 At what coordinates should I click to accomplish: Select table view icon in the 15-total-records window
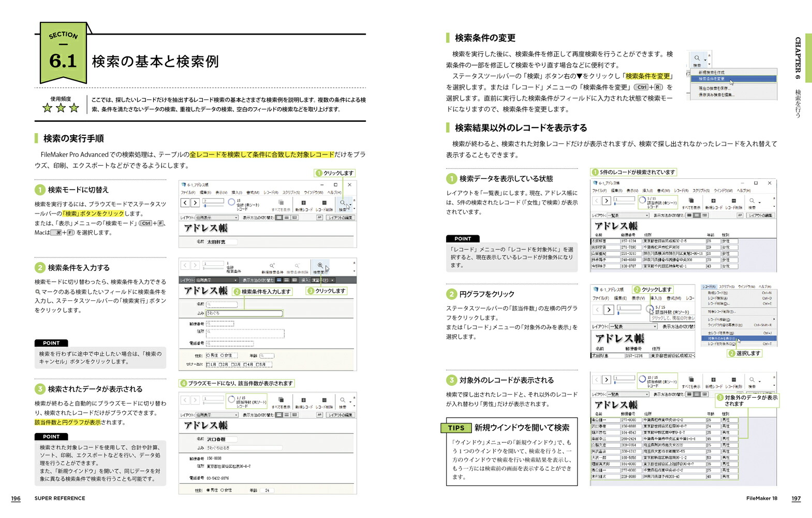(x=294, y=218)
